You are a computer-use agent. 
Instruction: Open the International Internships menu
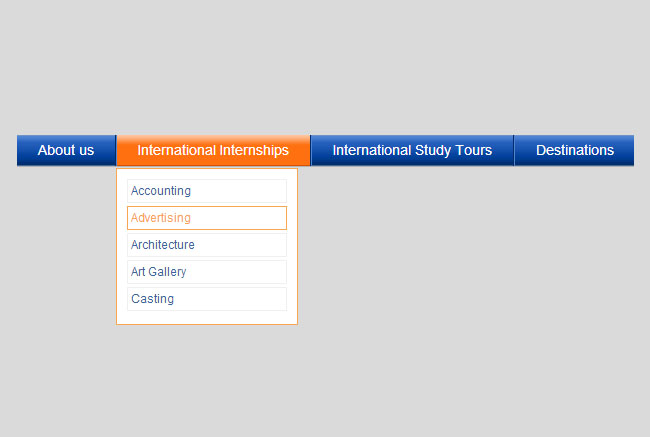(x=213, y=150)
